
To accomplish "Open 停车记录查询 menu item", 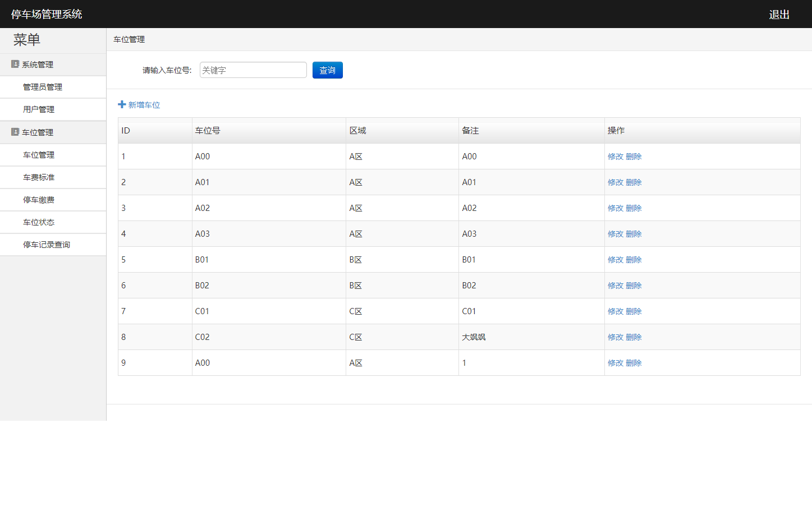I will point(47,245).
